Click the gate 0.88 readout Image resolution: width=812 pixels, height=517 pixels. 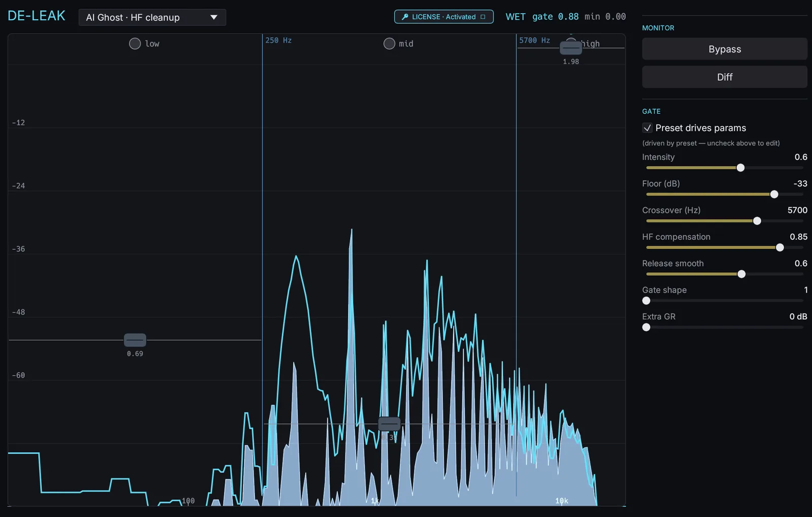pyautogui.click(x=555, y=17)
